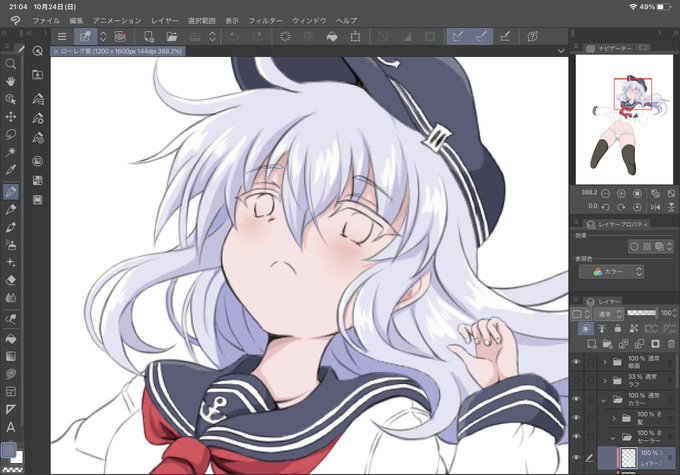Hide the 髪 folder with its eye icon
Screen dimensions: 680x475
pos(576,418)
